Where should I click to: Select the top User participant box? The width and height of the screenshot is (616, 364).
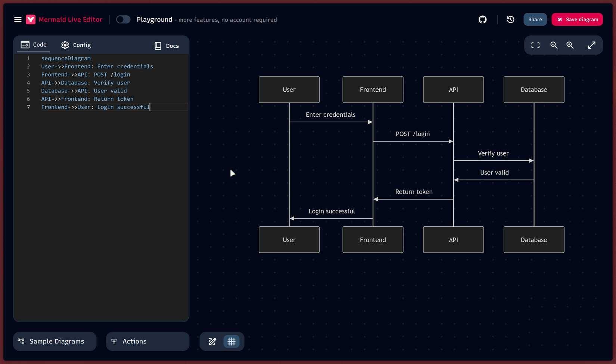pyautogui.click(x=289, y=90)
